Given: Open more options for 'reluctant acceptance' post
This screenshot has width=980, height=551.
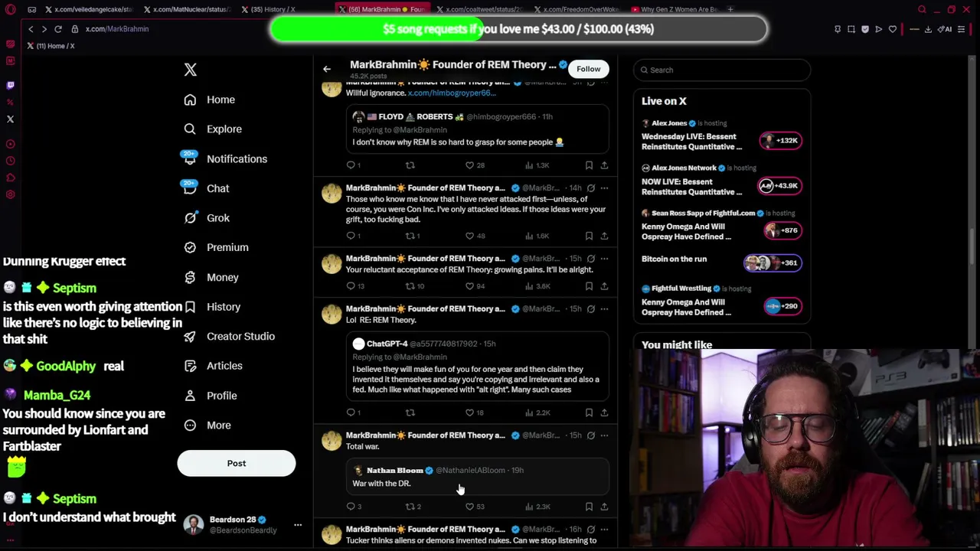Looking at the screenshot, I should (604, 258).
